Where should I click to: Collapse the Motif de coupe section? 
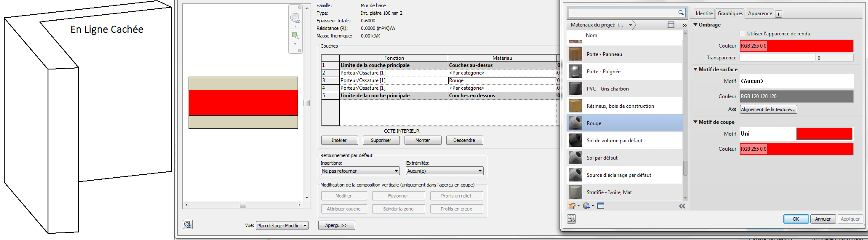[695, 122]
